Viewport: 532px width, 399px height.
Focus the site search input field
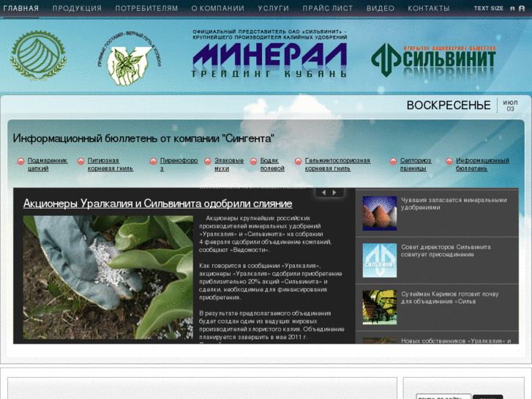pyautogui.click(x=443, y=397)
